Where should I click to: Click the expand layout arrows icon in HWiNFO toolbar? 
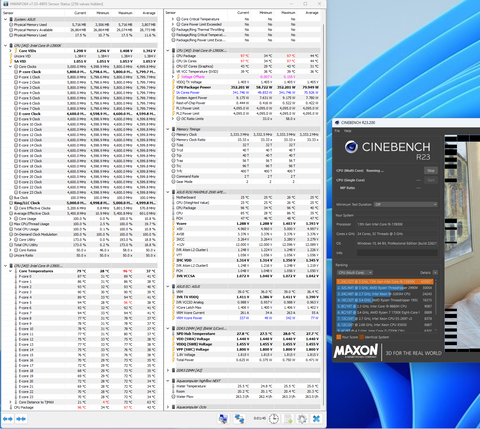pos(8,419)
